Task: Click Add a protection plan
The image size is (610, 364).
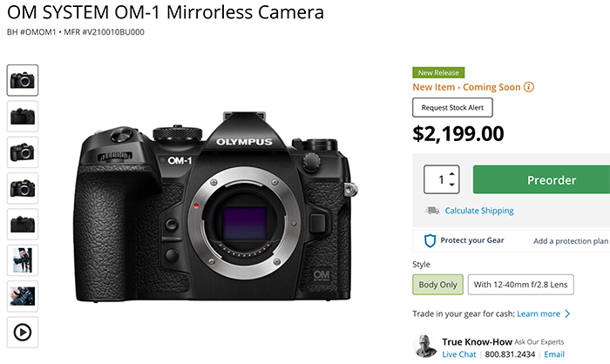Action: (571, 241)
